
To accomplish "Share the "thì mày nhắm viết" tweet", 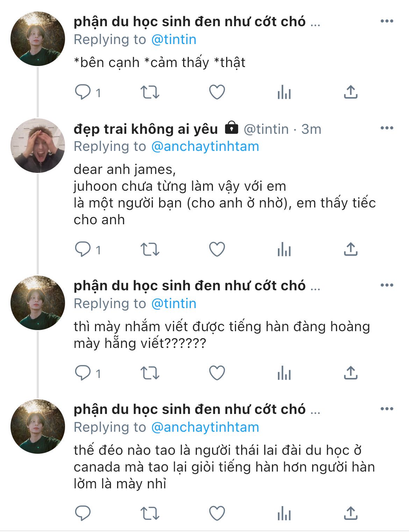I will [351, 373].
